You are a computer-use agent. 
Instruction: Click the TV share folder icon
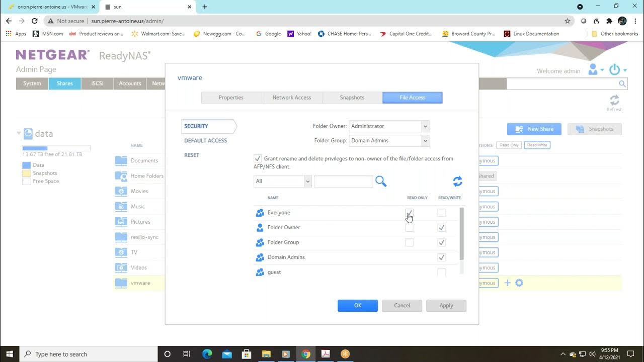coord(121,252)
